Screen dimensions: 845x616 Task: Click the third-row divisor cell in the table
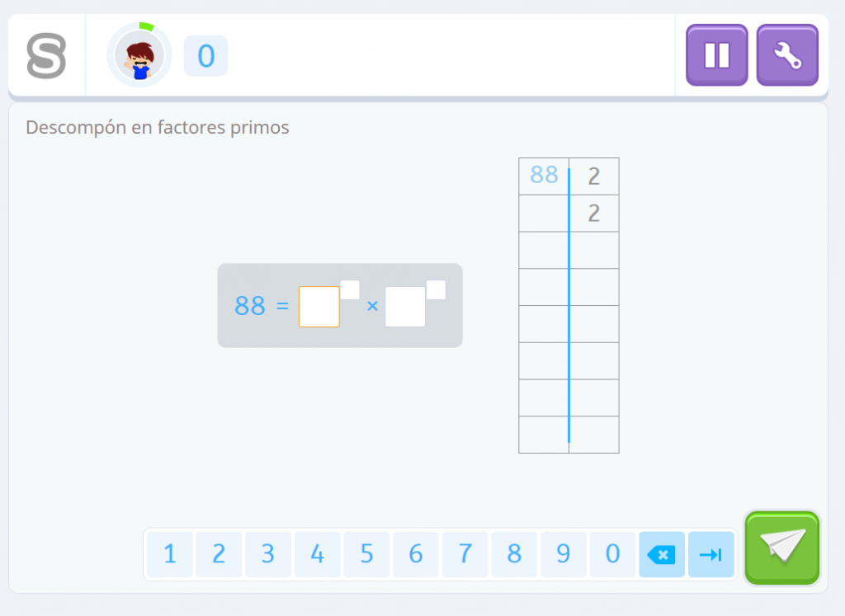pyautogui.click(x=594, y=250)
